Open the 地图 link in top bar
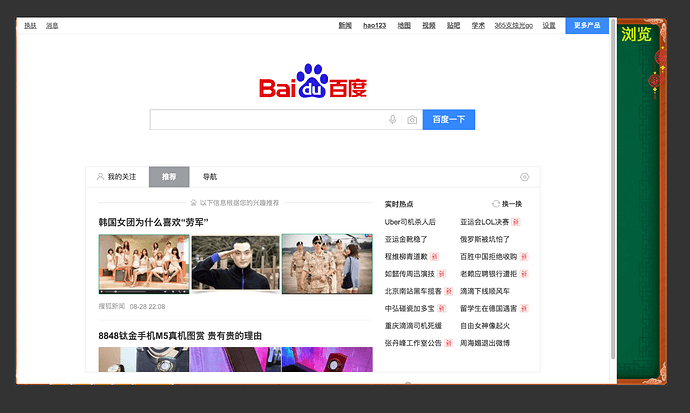Viewport: 690px width, 413px height. click(404, 26)
